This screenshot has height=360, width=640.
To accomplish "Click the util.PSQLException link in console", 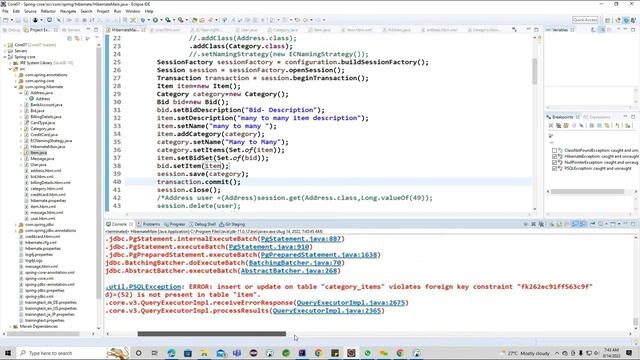I will click(x=143, y=287).
